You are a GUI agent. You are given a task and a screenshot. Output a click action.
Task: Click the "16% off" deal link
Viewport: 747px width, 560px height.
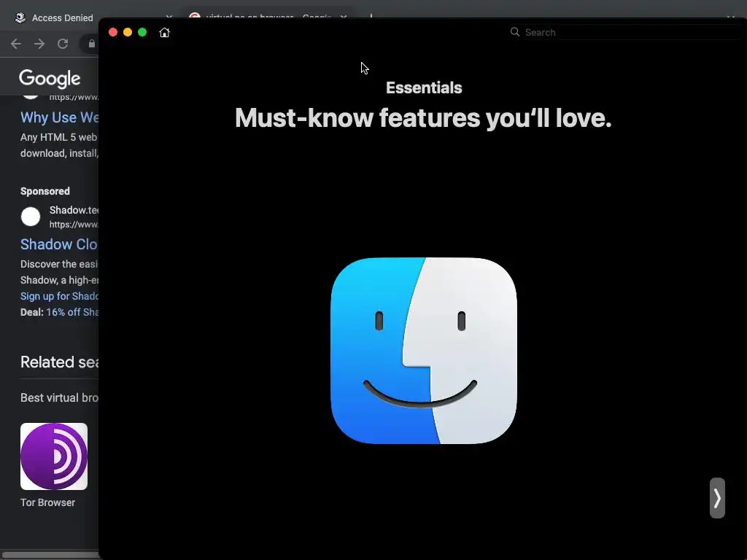pos(72,312)
